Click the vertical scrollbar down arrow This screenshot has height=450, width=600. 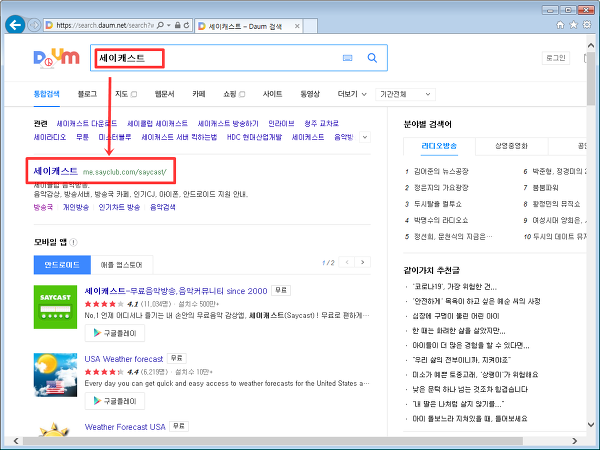click(x=591, y=425)
